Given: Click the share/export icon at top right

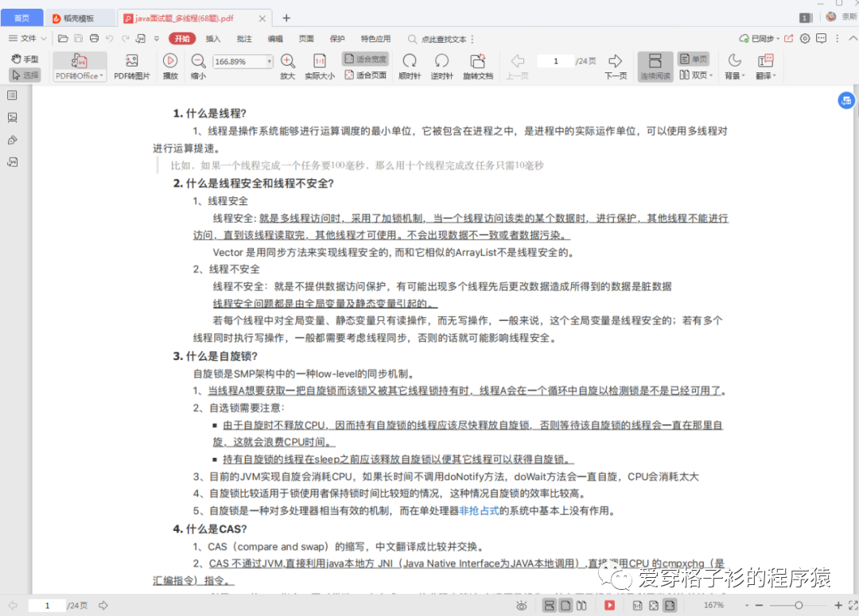Looking at the screenshot, I should [789, 38].
